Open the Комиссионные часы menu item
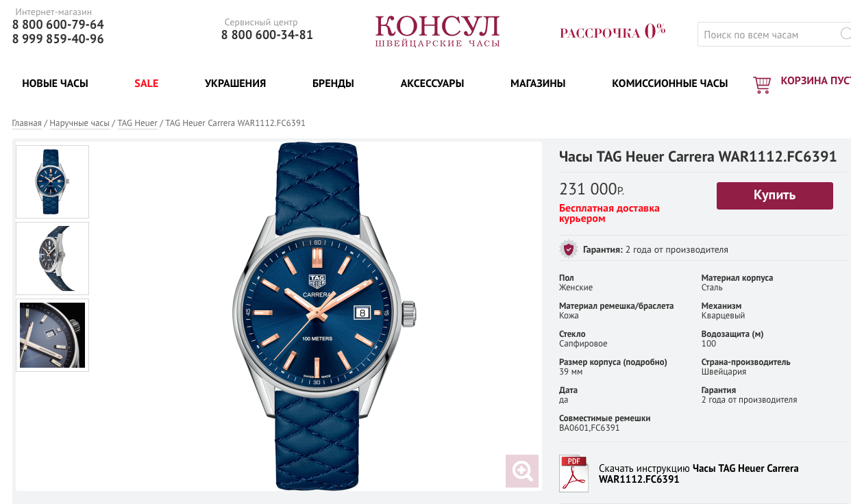Image resolution: width=851 pixels, height=504 pixels. tap(669, 84)
